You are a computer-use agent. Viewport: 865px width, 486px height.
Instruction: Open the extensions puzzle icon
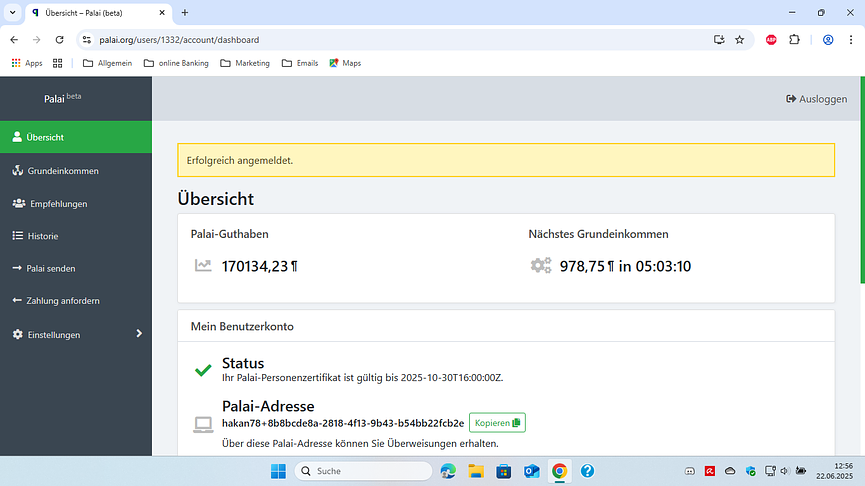point(794,40)
